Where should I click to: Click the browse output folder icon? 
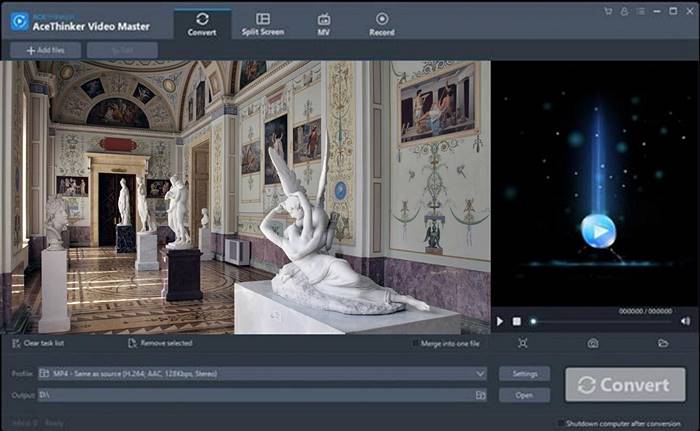[481, 395]
